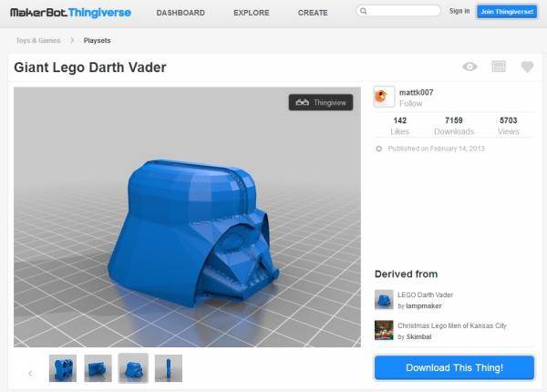Open Christmas Lego Men of Kansas City
The image size is (547, 392).
point(452,325)
